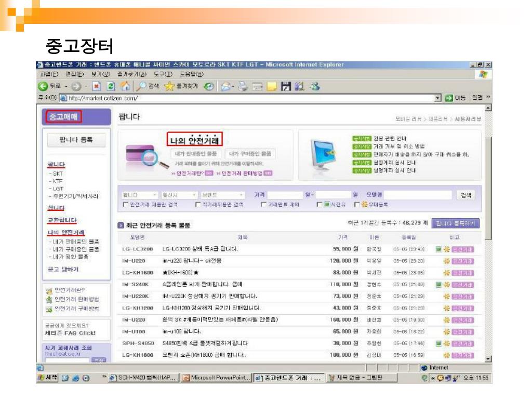Click the photo icon in LG-LC3200 row
Image resolution: width=532 pixels, height=399 pixels.
pyautogui.click(x=438, y=249)
